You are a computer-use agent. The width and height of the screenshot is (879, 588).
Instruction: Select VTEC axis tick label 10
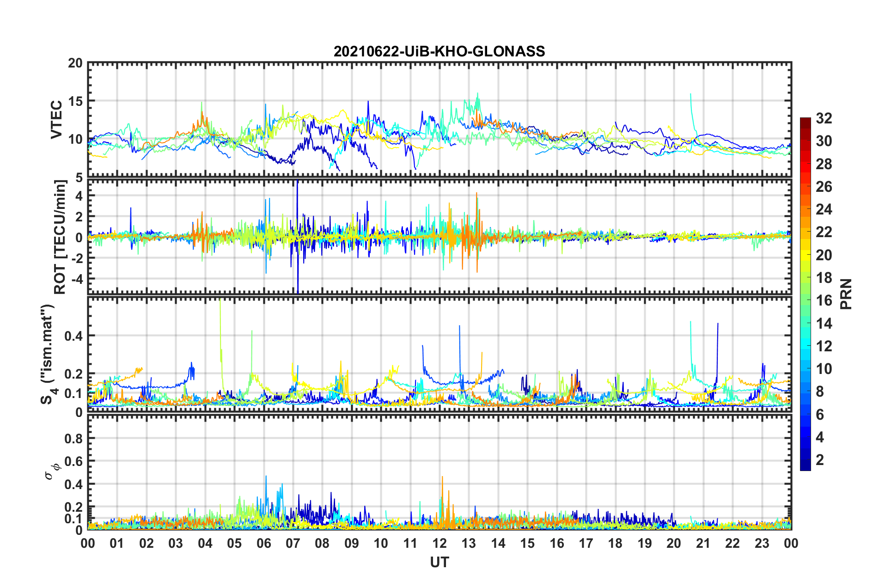pyautogui.click(x=75, y=139)
